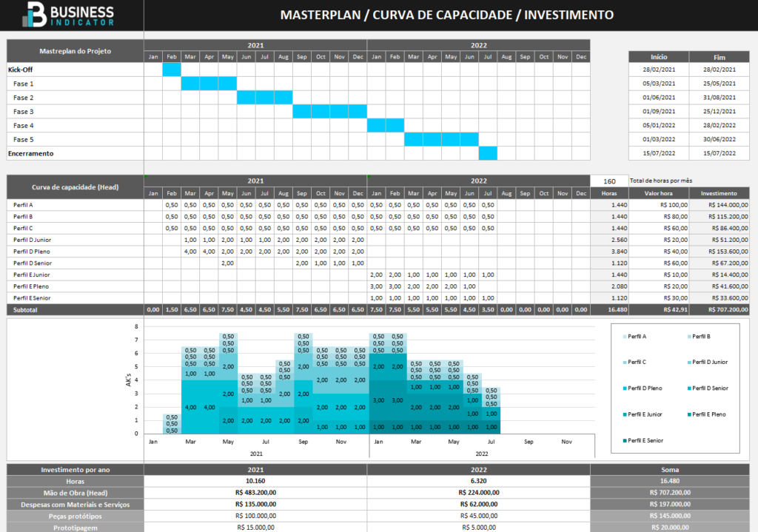Select the Início column header
The height and width of the screenshot is (532, 758).
pos(658,57)
